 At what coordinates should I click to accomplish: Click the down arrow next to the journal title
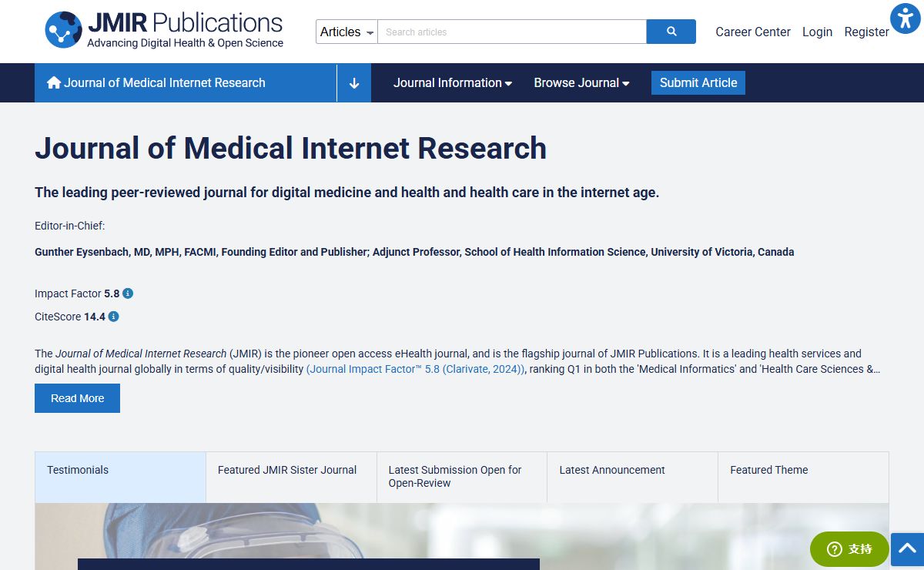pyautogui.click(x=354, y=83)
